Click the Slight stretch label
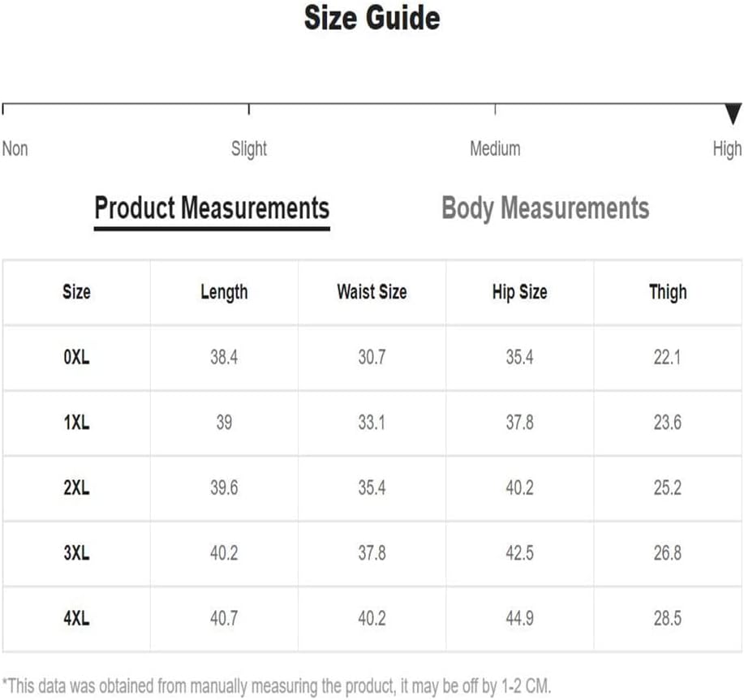This screenshot has height=700, width=744. coord(248,149)
